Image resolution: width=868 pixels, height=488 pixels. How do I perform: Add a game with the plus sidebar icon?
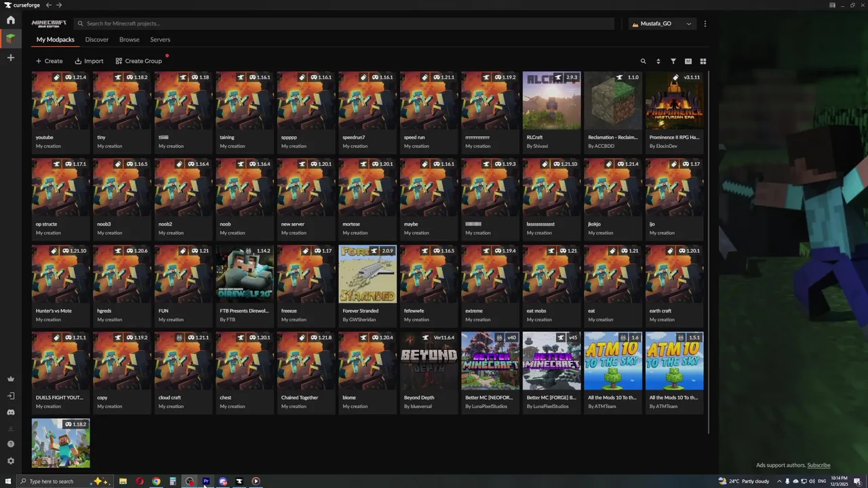10,58
